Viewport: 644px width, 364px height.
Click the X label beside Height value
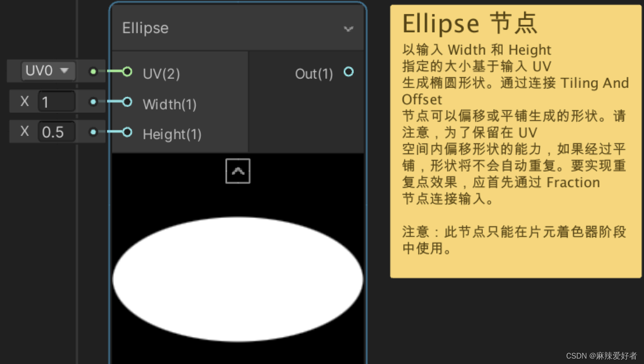coord(25,132)
